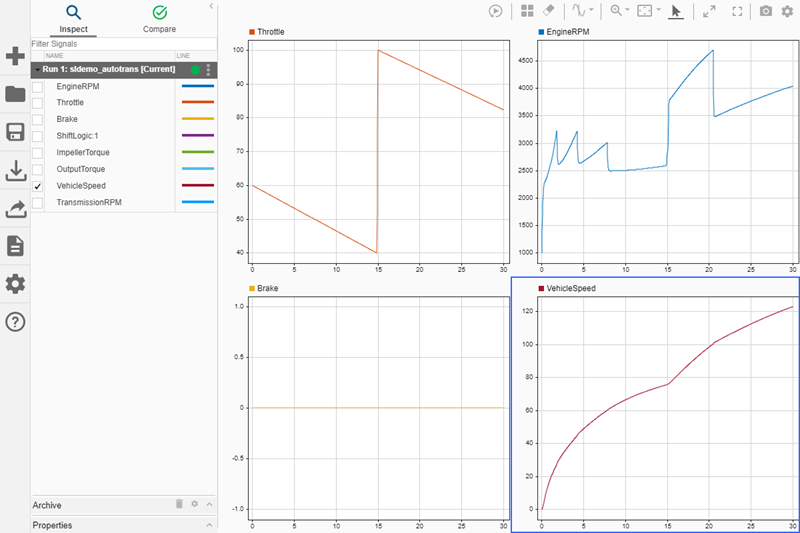Check the Brake signal checkbox
Viewport: 800px width, 533px height.
point(38,120)
